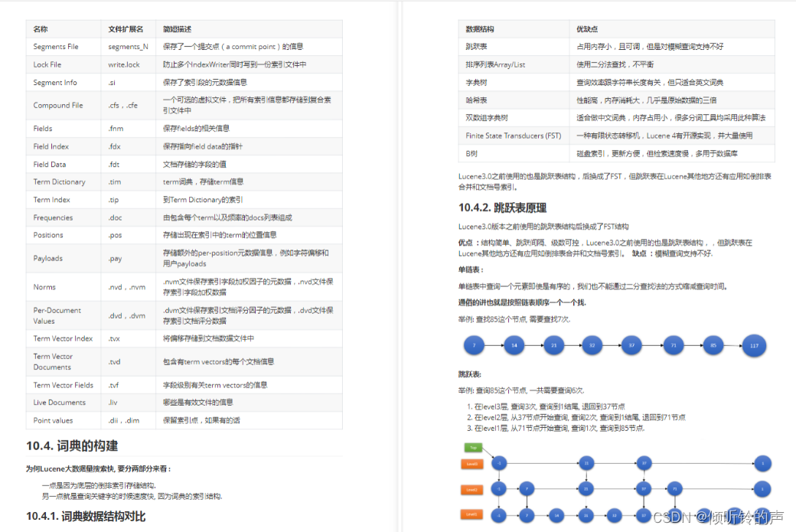
Task: Select the 'B树' table cell
Action: pos(514,153)
